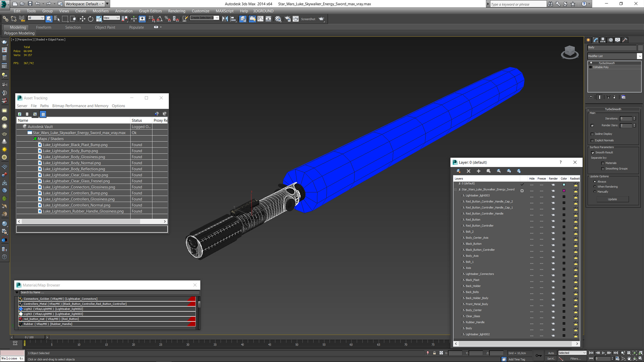644x362 pixels.
Task: Click the Body object name field
Action: 612,48
